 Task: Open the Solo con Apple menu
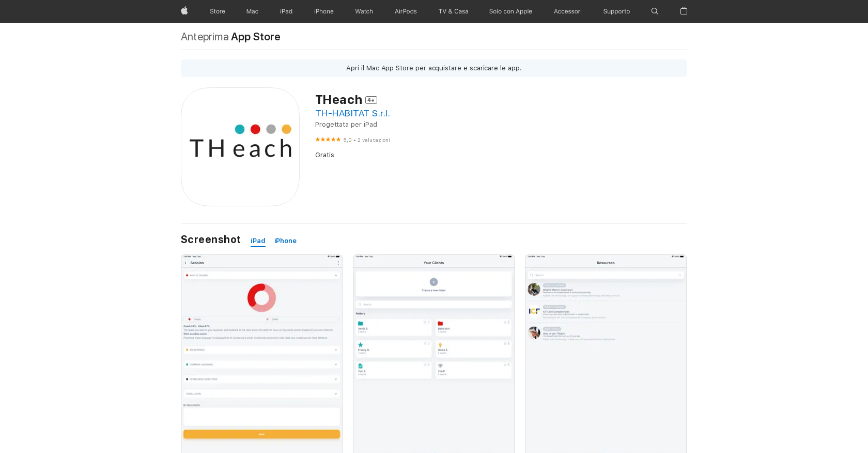coord(510,11)
